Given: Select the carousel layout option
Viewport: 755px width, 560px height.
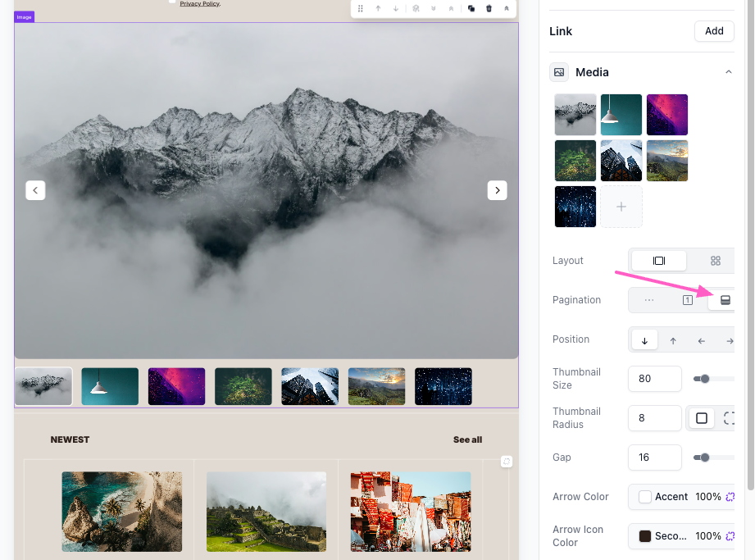Looking at the screenshot, I should click(659, 261).
